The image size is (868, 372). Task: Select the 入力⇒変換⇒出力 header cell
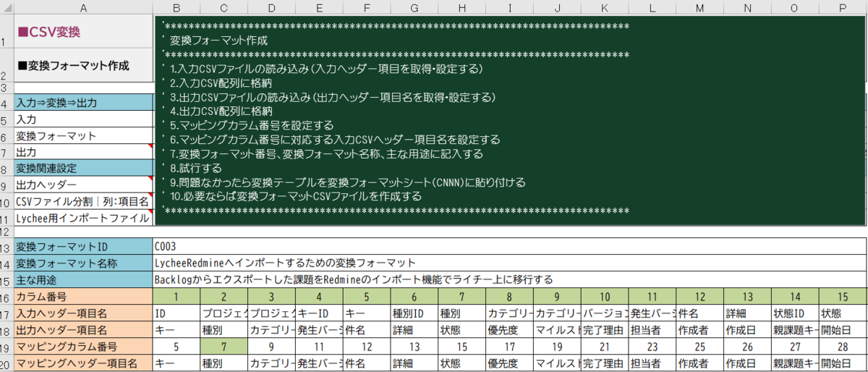[x=83, y=103]
